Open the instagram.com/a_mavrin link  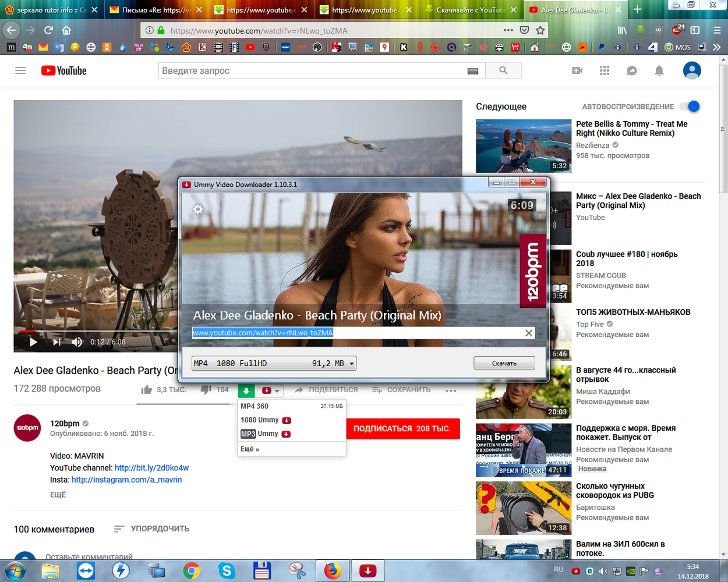(127, 480)
